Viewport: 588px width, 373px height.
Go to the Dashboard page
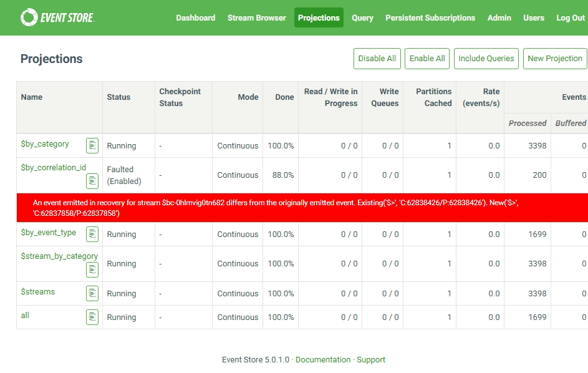pyautogui.click(x=196, y=17)
